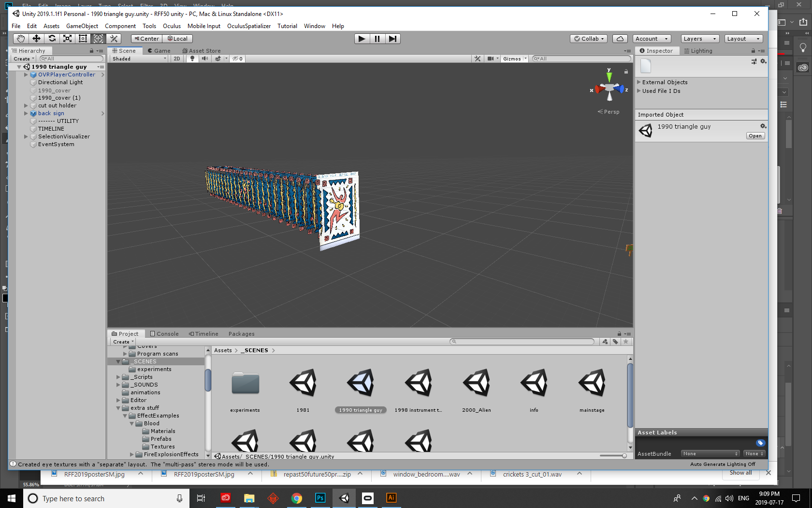The height and width of the screenshot is (508, 812).
Task: Toggle scene audio speaker icon
Action: 205,59
